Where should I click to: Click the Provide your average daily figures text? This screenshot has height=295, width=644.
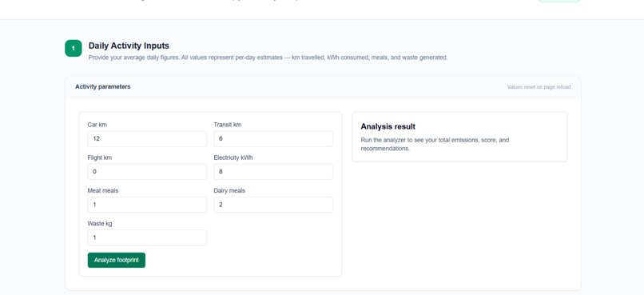(x=268, y=58)
